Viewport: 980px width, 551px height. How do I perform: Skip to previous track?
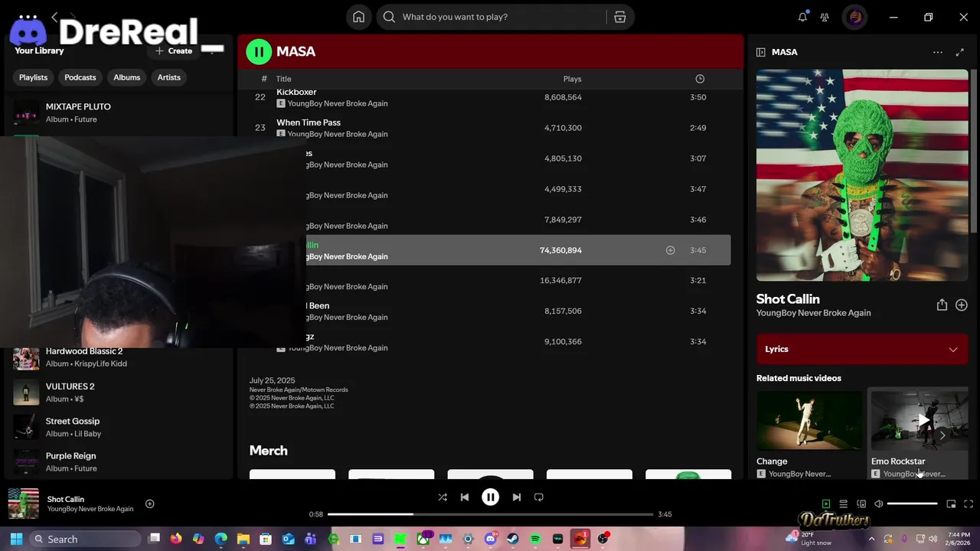click(465, 497)
